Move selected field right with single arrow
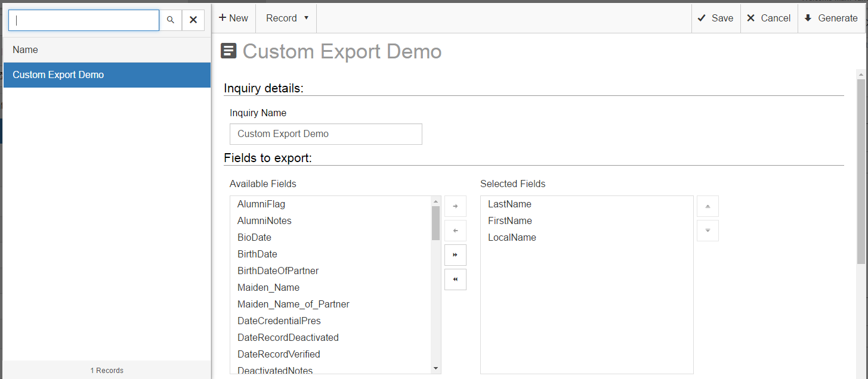 (x=455, y=206)
